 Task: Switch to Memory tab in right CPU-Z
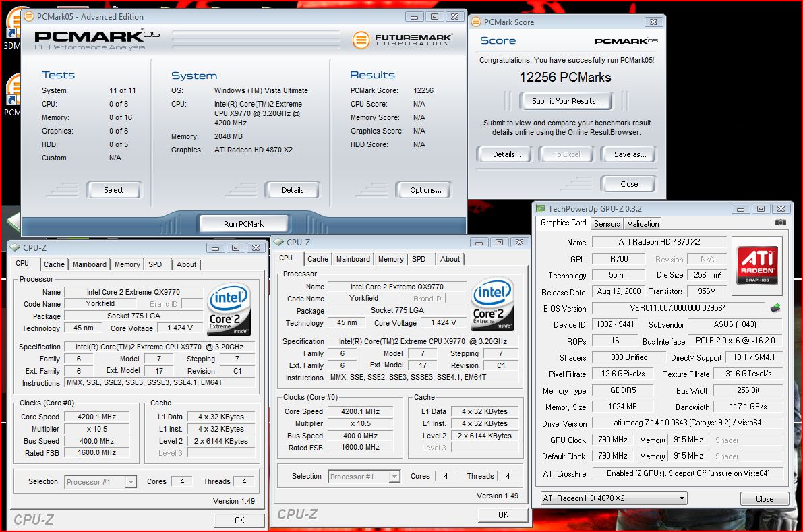tap(391, 259)
